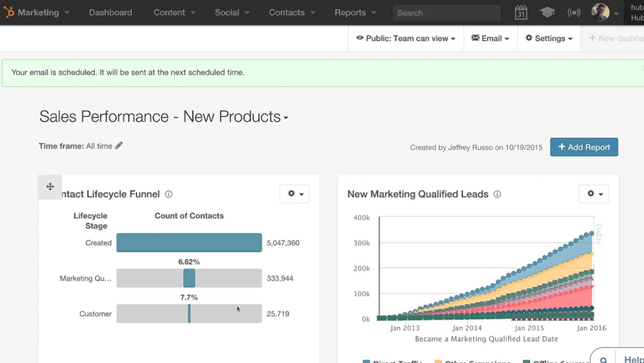This screenshot has height=363, width=644.
Task: Click the Created funnel bar
Action: point(189,243)
